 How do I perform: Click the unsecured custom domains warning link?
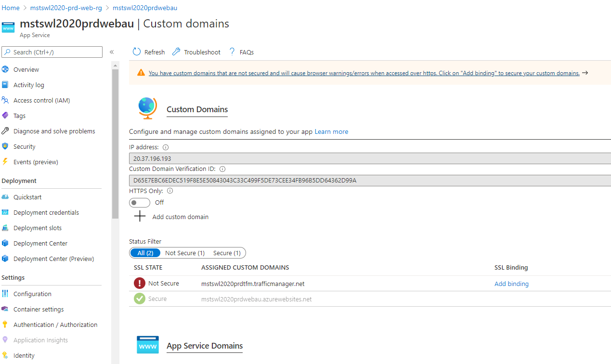(364, 73)
